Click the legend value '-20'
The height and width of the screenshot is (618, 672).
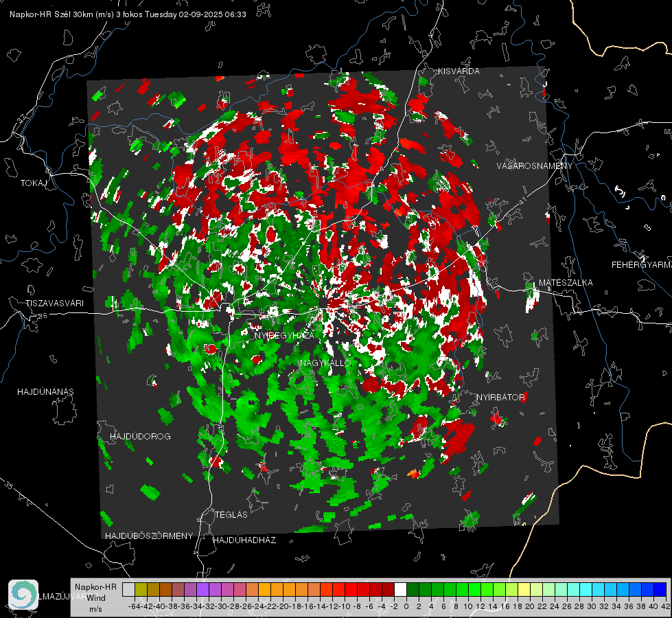[282, 606]
